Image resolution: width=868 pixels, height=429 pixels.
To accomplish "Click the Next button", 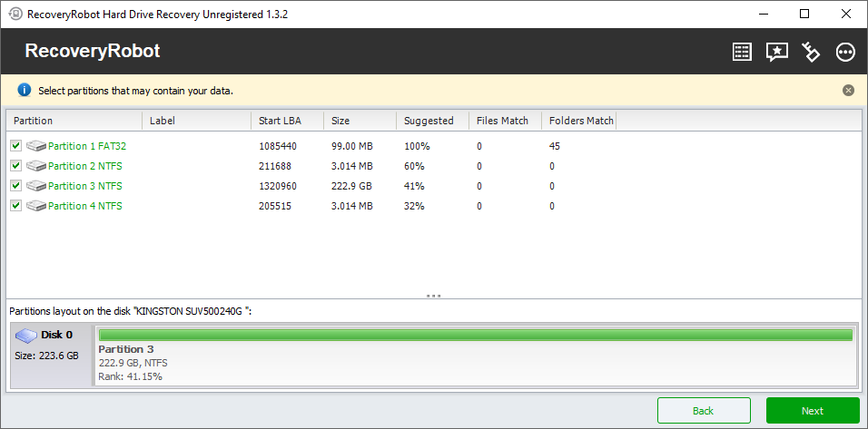I will pos(812,411).
